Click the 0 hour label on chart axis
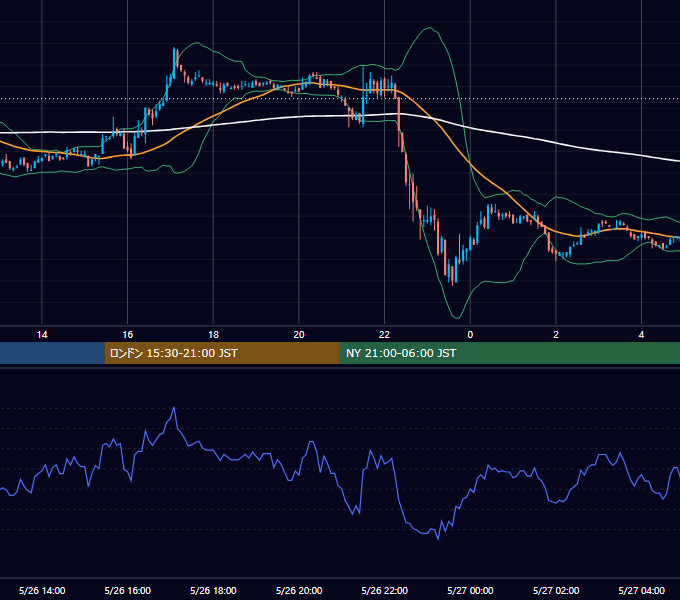 click(x=470, y=335)
